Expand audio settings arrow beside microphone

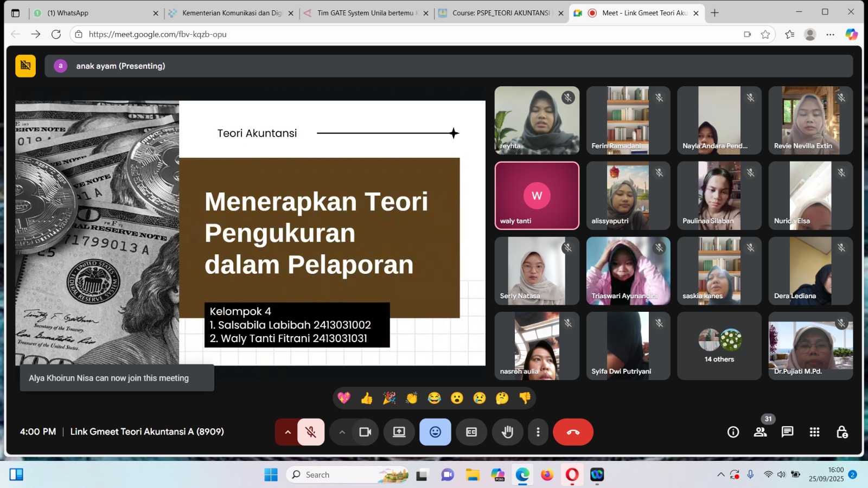288,432
